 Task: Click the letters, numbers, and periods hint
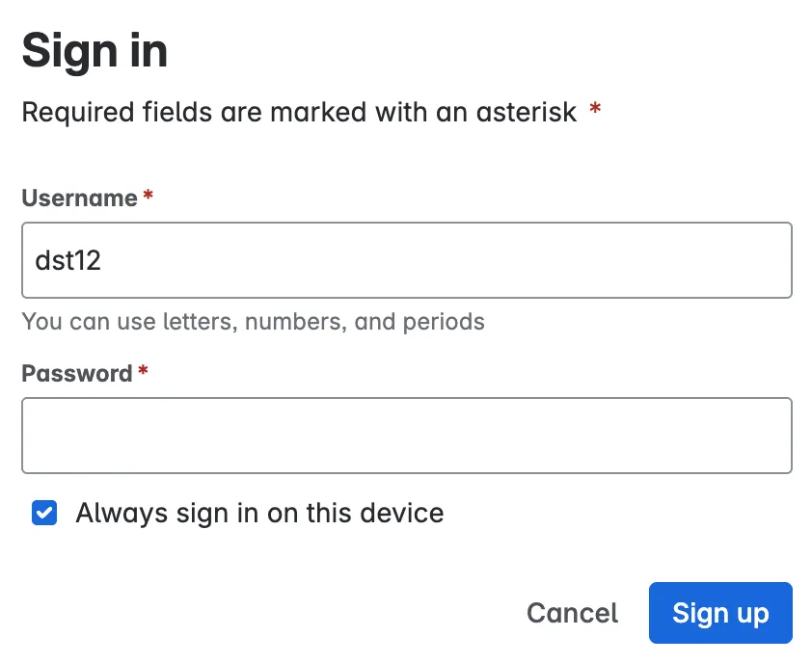tap(253, 321)
